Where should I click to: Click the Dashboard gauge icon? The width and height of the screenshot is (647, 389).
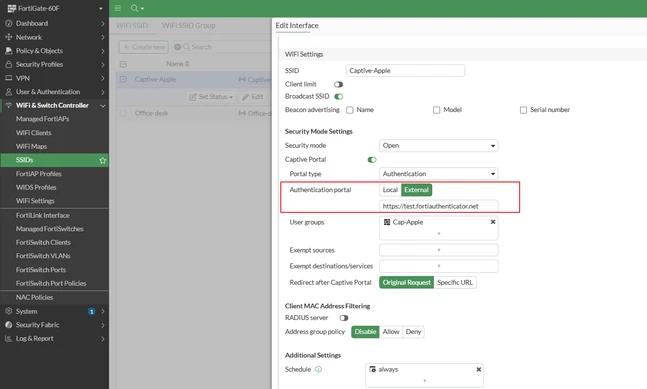(8, 24)
